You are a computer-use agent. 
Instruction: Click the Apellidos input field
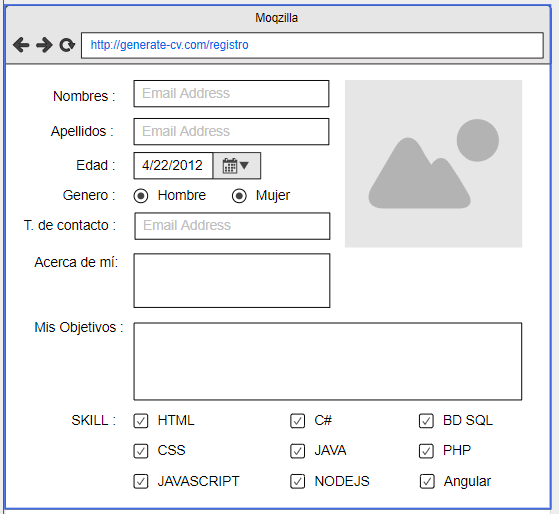[x=231, y=132]
